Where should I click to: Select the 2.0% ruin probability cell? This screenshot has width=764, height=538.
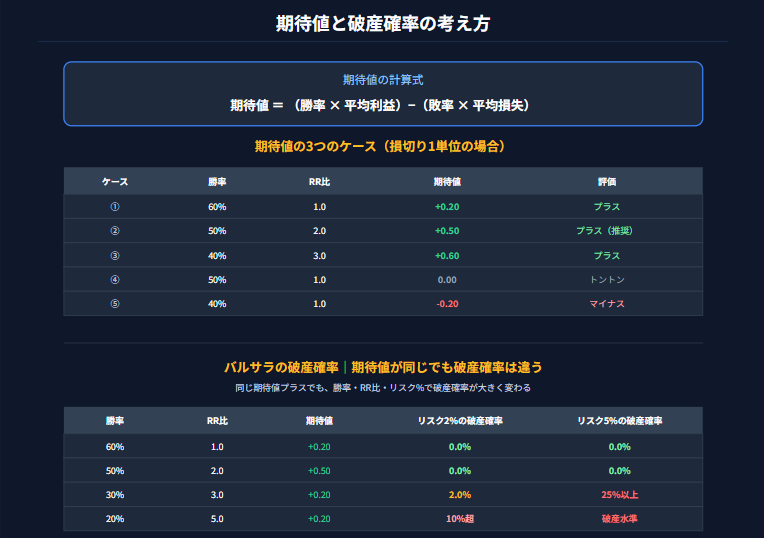(x=459, y=495)
